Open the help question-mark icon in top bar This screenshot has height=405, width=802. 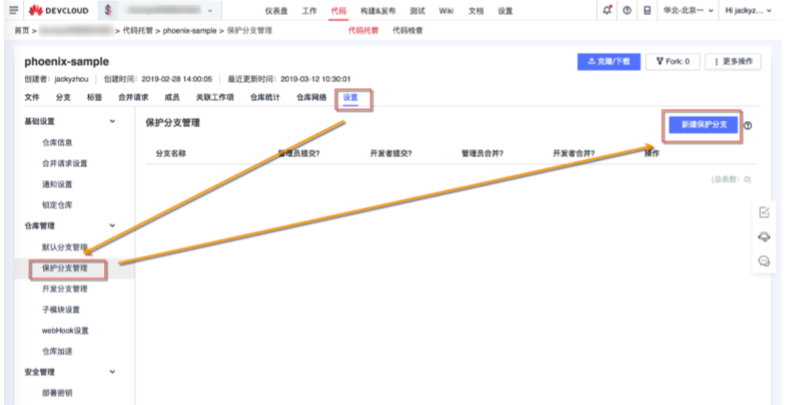click(627, 11)
